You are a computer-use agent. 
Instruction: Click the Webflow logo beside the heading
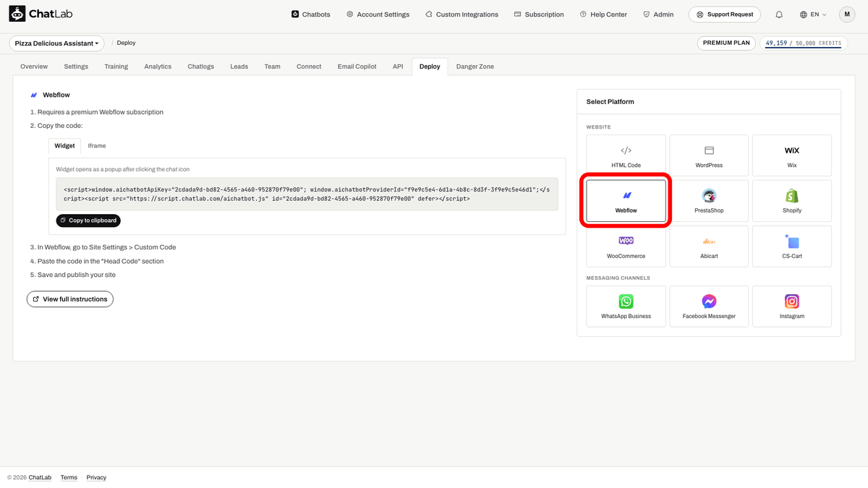[x=34, y=95]
